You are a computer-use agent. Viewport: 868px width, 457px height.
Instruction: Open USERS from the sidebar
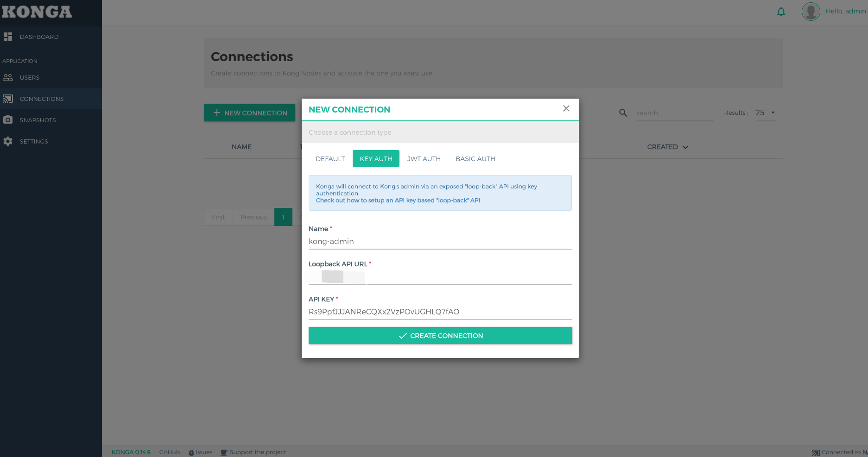click(51, 77)
